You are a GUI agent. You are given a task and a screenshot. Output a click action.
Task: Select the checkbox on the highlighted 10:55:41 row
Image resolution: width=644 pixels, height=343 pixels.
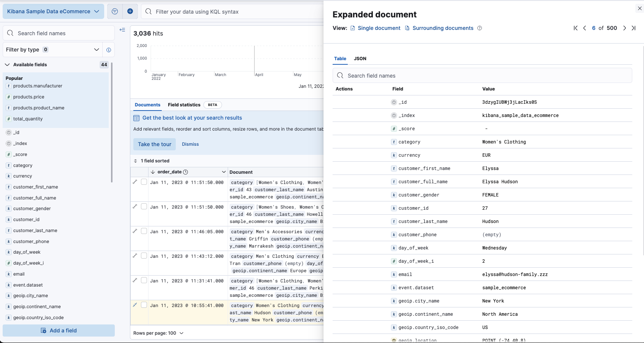144,305
